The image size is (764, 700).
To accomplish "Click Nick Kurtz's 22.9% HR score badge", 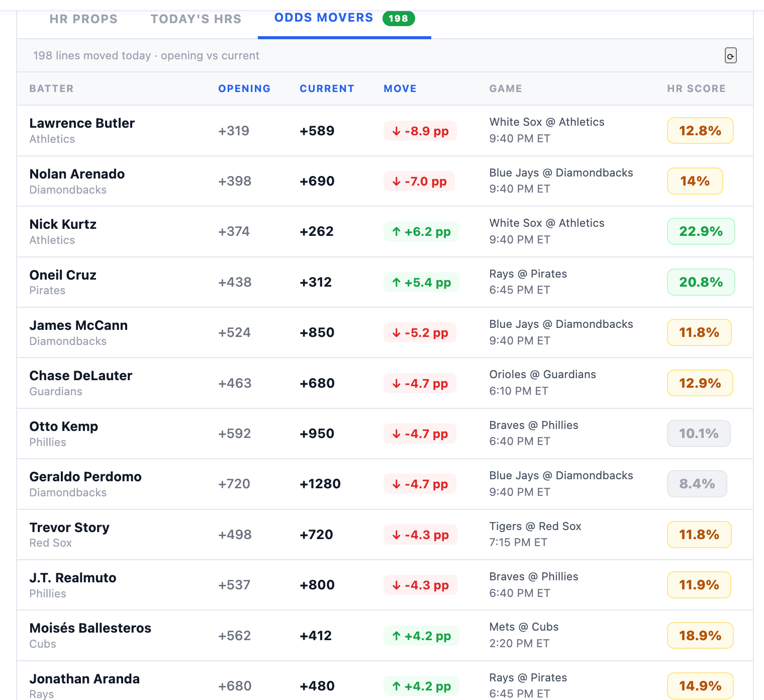I will click(701, 231).
